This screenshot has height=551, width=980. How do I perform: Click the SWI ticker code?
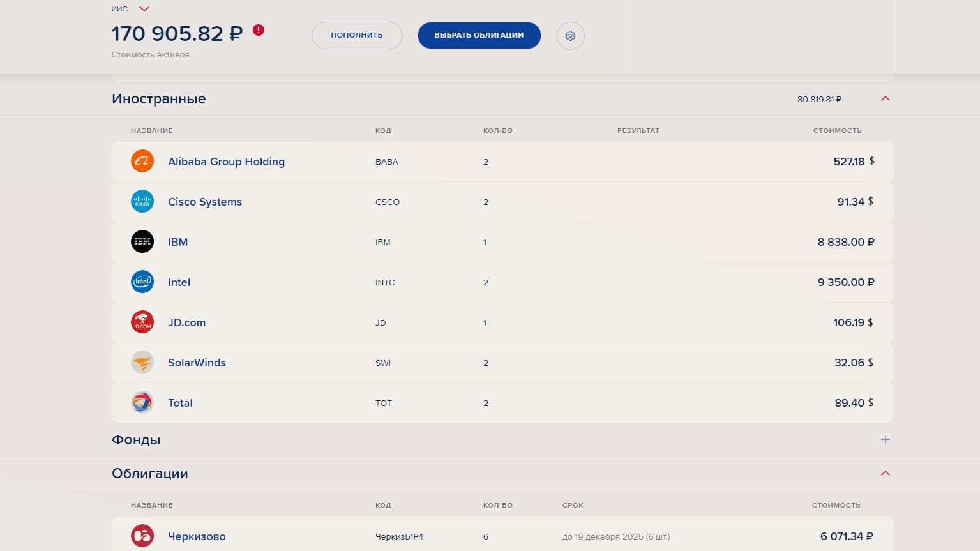coord(383,363)
